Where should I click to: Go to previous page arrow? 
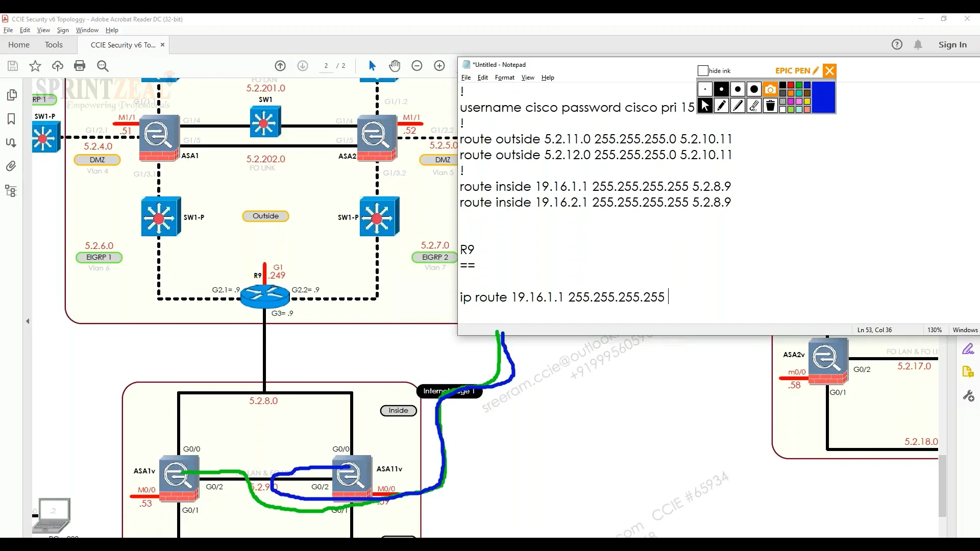coord(280,66)
